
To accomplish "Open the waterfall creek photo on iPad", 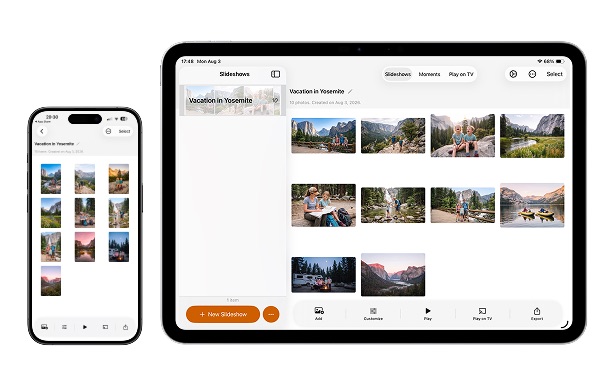I will click(x=393, y=205).
